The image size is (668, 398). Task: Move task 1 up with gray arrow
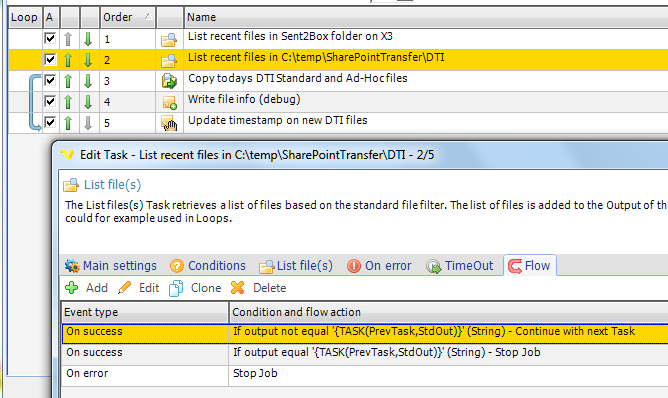pyautogui.click(x=68, y=39)
